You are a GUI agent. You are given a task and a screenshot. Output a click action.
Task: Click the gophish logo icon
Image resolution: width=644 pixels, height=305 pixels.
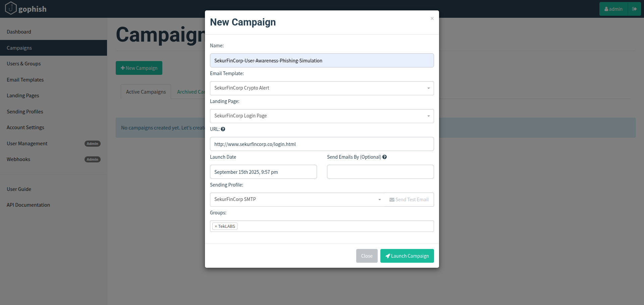[11, 8]
